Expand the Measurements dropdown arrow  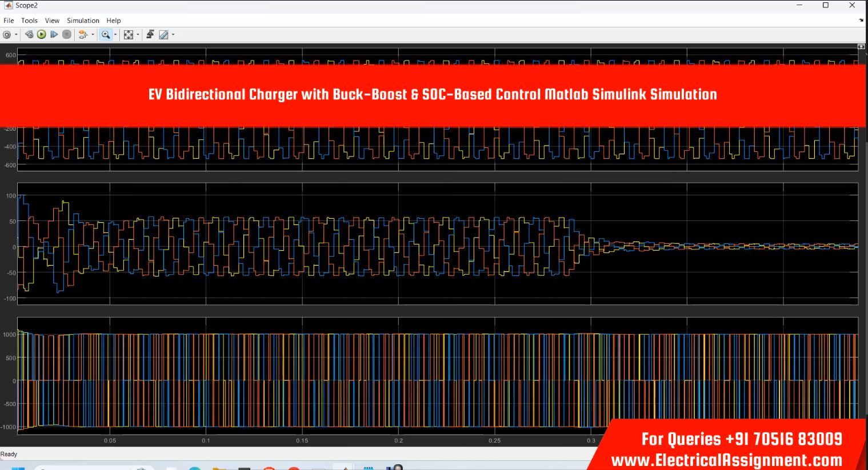click(173, 35)
